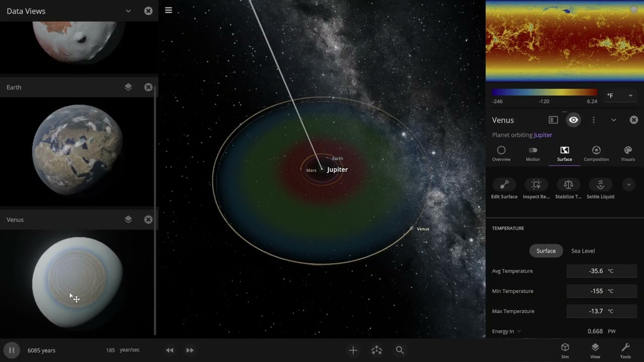Open the temperature unit °F dropdown
Screen dimensions: 644x362
point(619,96)
